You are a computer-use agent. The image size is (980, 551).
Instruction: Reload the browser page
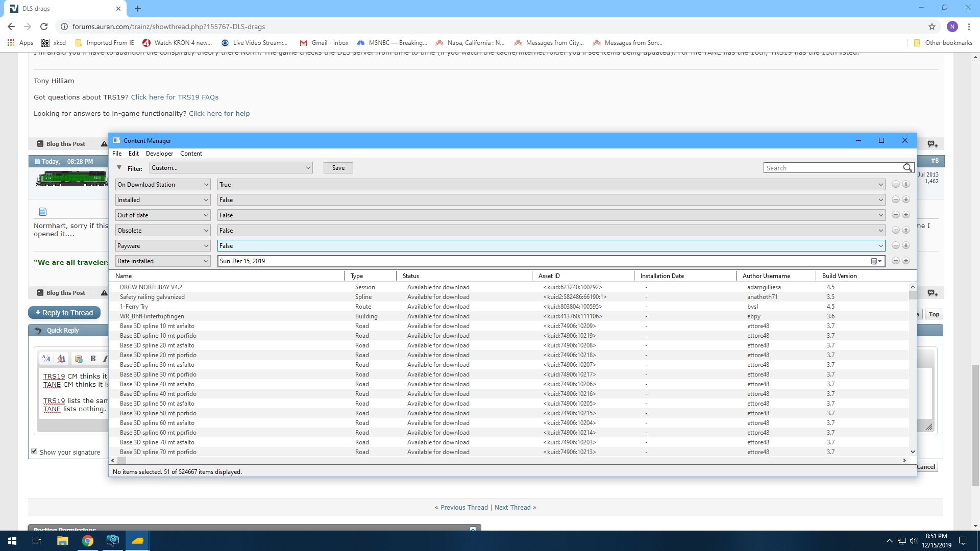click(44, 27)
